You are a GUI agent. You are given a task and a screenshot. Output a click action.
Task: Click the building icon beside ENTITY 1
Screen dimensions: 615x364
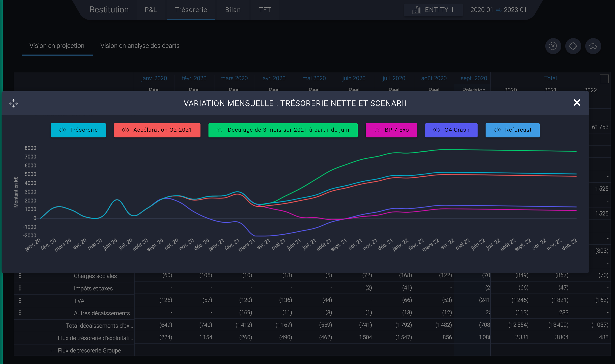coord(416,10)
